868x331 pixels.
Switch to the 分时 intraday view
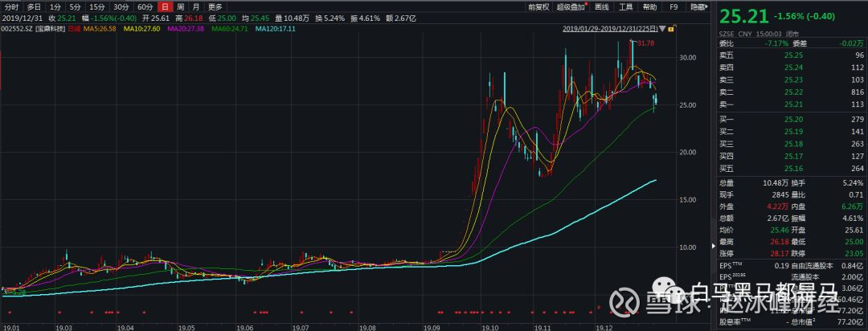click(11, 7)
